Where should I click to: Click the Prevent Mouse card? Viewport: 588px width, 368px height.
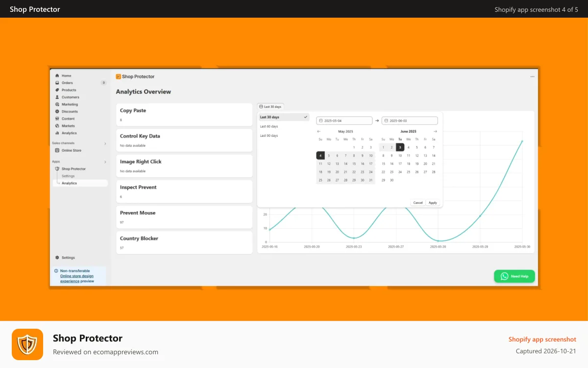click(x=184, y=217)
